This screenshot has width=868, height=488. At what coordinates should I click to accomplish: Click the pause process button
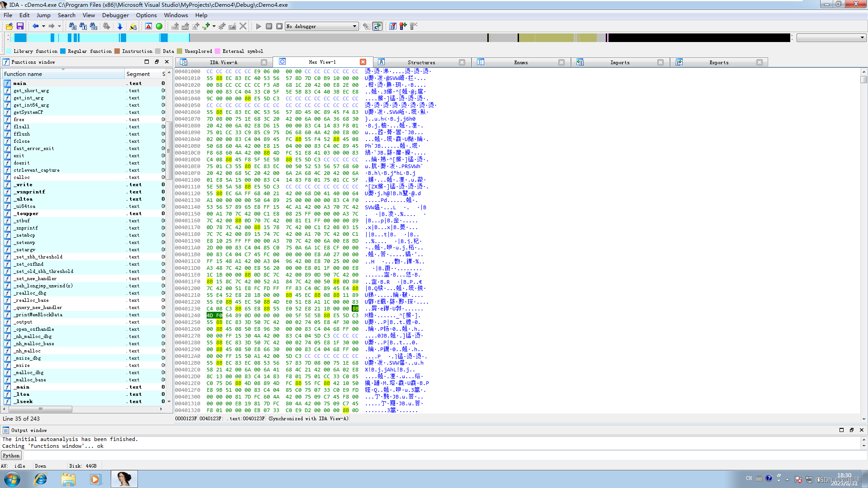pos(269,26)
